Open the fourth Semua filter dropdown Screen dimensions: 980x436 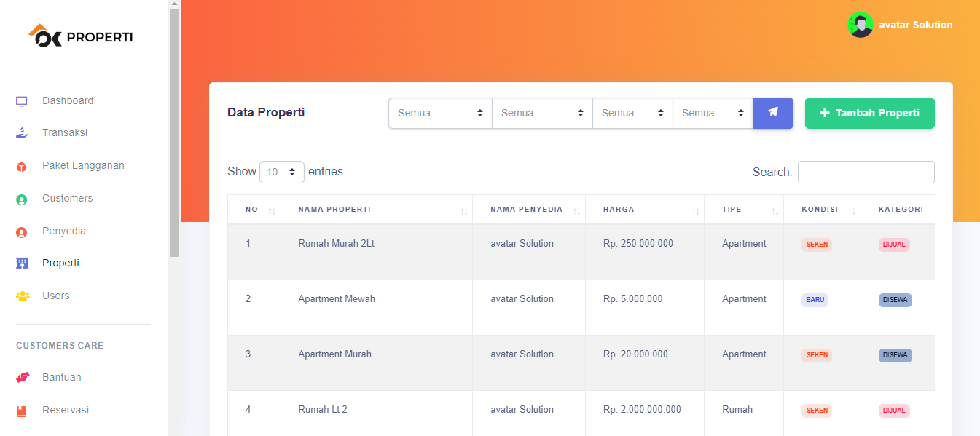712,113
